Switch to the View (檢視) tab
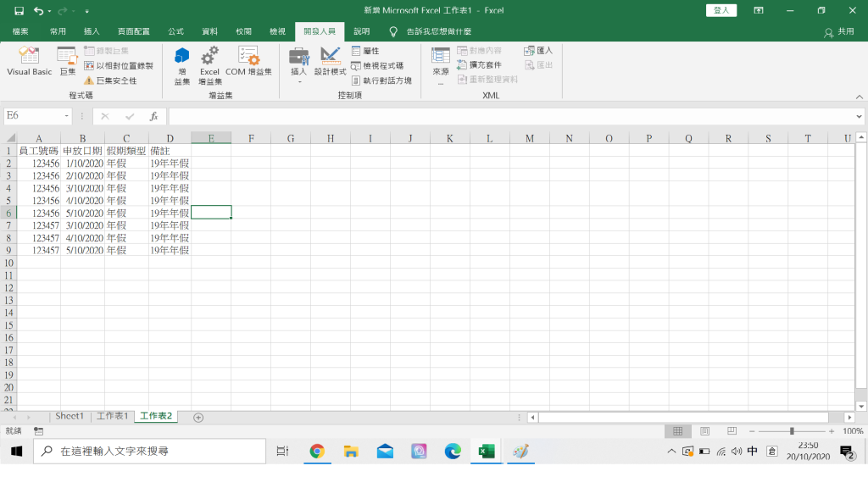The image size is (868, 488). click(277, 31)
